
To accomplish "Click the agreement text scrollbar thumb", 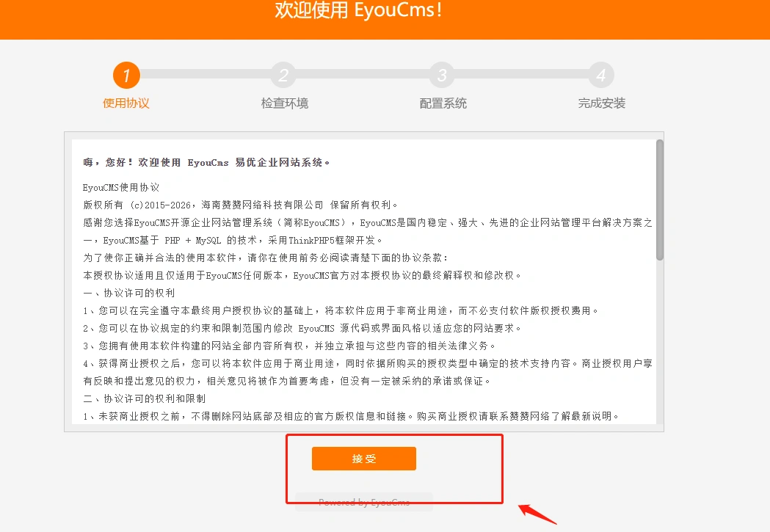I will [x=659, y=200].
